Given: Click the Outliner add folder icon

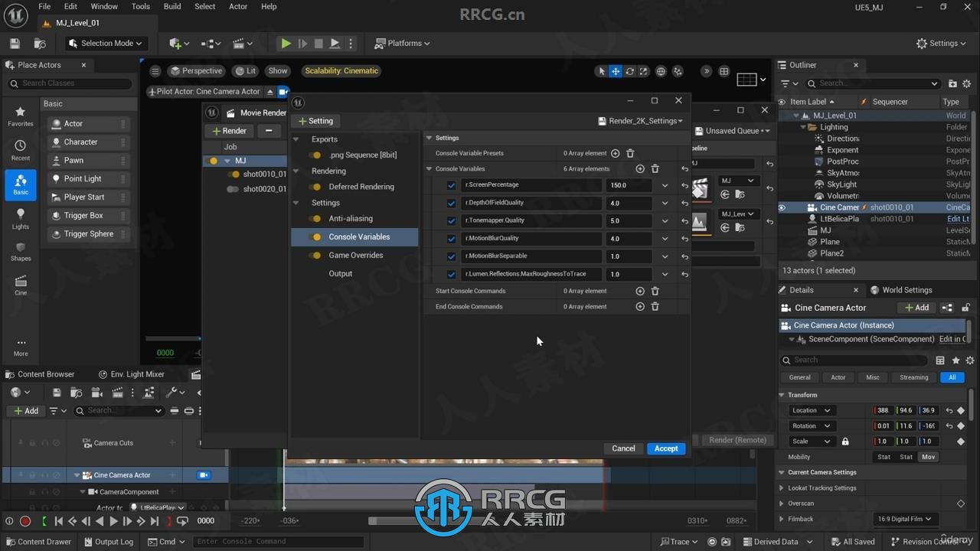Looking at the screenshot, I should [952, 83].
